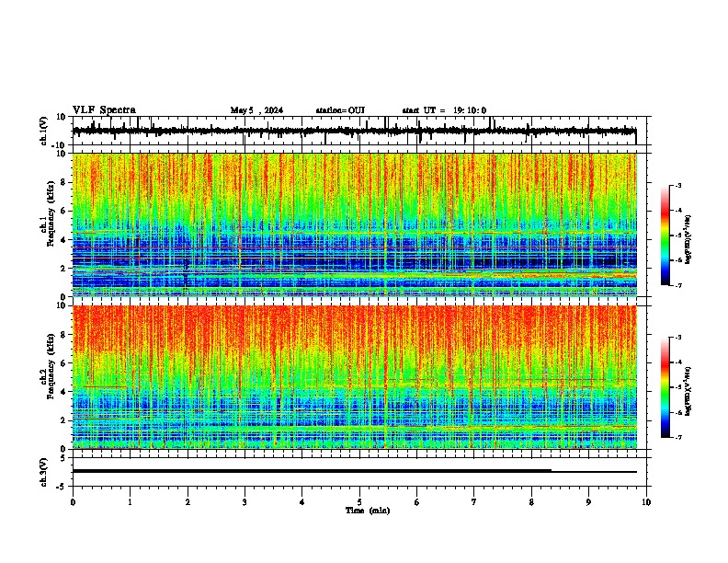Click the ch.2 "Frequency (kHz)" axis label
Viewport: 728px width, 563px height.
click(x=51, y=366)
